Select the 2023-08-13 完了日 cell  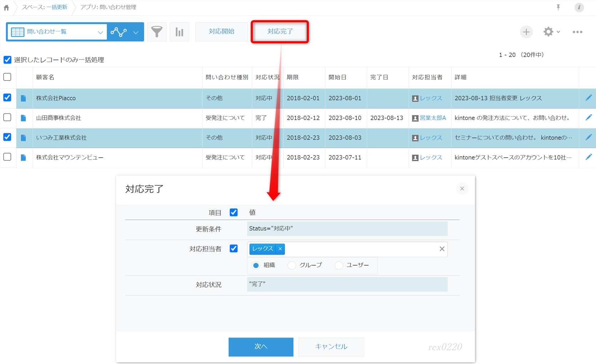pyautogui.click(x=387, y=118)
